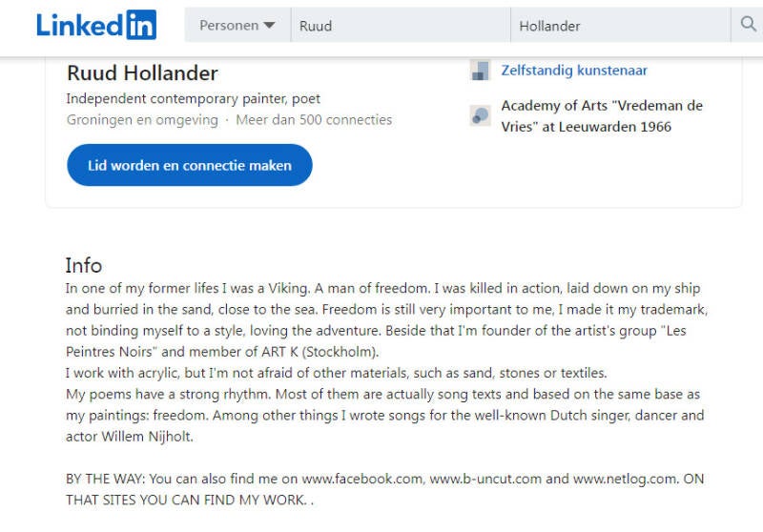The height and width of the screenshot is (532, 763).
Task: Click the www.netlog.com text in Info
Action: coord(623,479)
